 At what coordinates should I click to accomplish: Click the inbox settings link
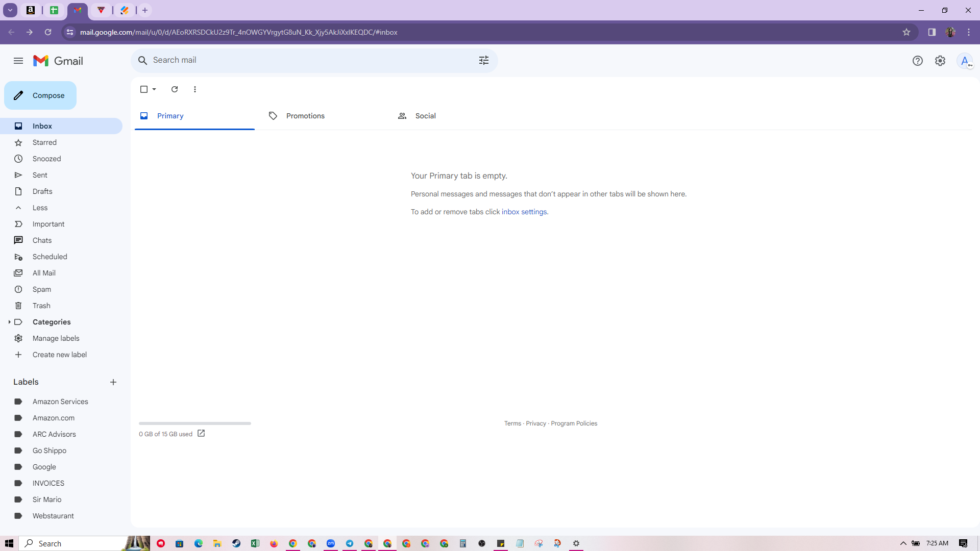coord(524,212)
